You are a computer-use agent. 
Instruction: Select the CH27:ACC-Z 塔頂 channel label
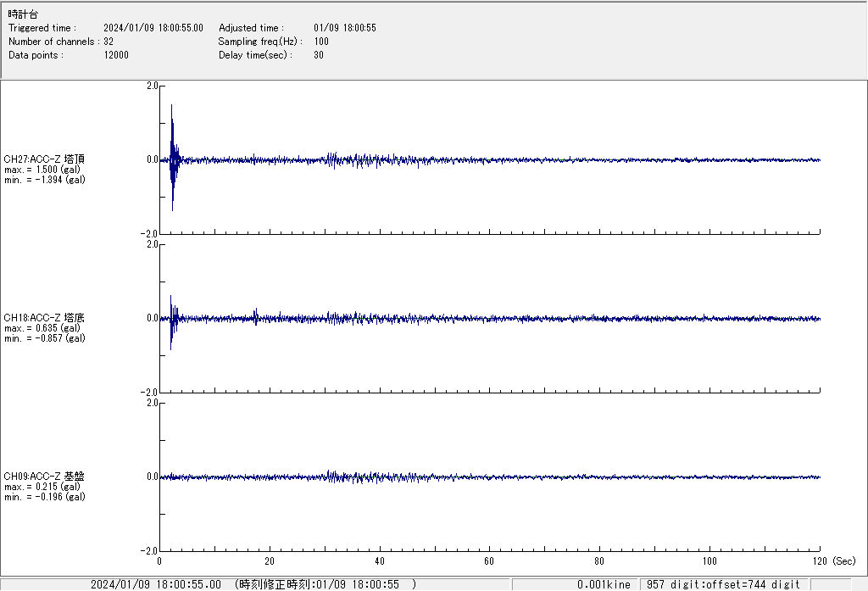(44, 159)
